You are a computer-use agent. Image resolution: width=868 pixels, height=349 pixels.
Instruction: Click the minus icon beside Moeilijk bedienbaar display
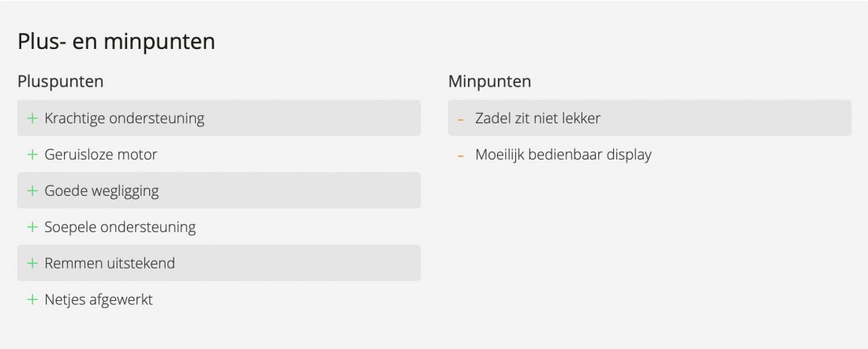(460, 156)
